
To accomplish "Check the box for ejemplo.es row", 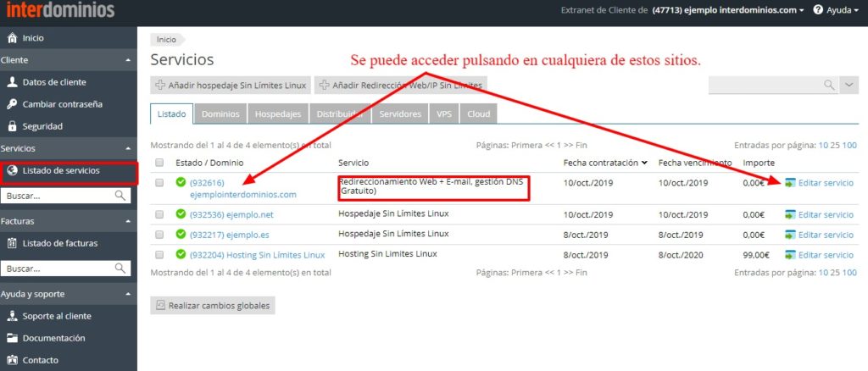I will pyautogui.click(x=159, y=235).
